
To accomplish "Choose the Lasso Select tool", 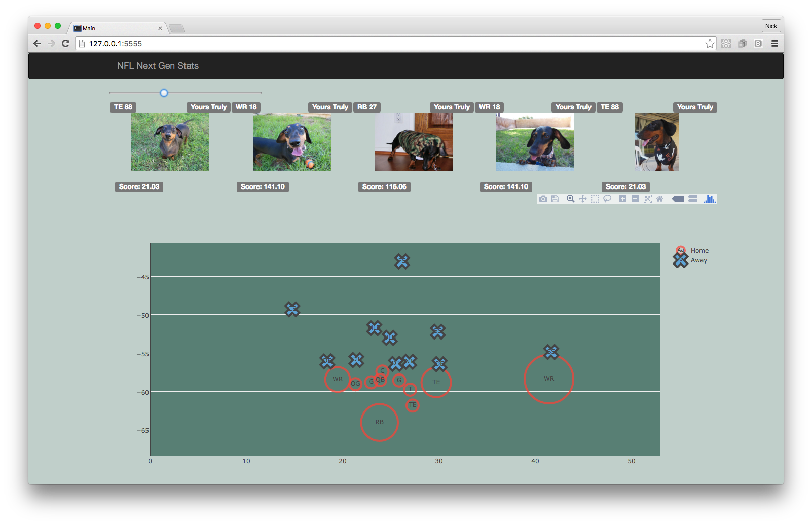I will tap(607, 199).
